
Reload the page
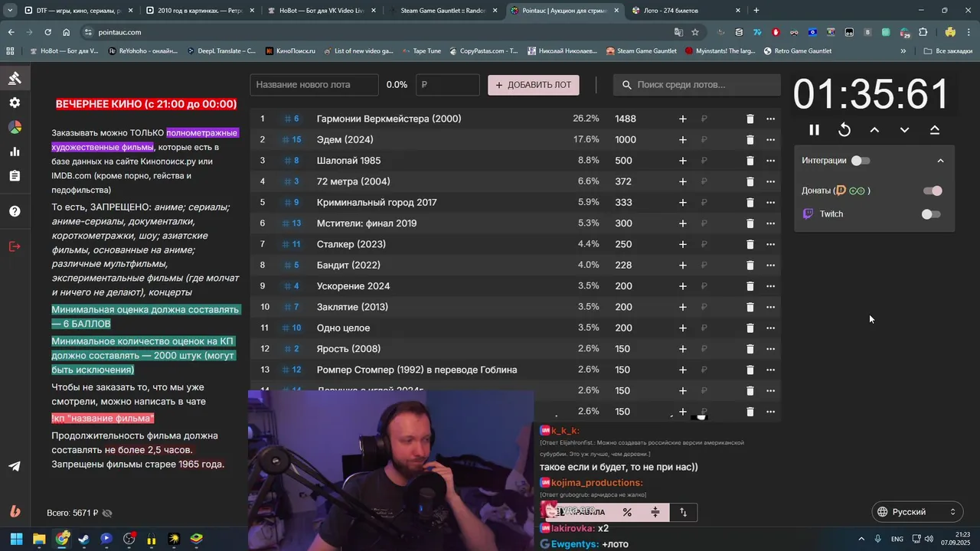click(47, 32)
